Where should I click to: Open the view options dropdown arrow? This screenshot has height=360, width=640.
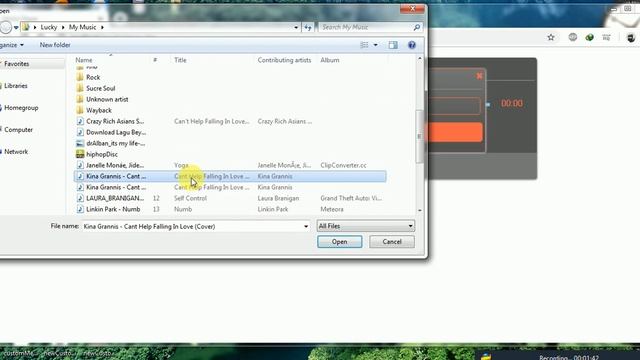(x=376, y=45)
